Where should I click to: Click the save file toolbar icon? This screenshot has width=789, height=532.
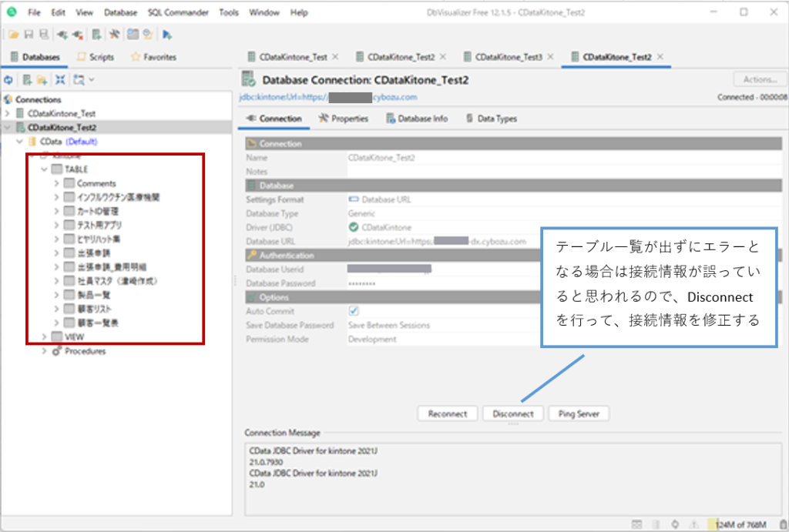(29, 35)
